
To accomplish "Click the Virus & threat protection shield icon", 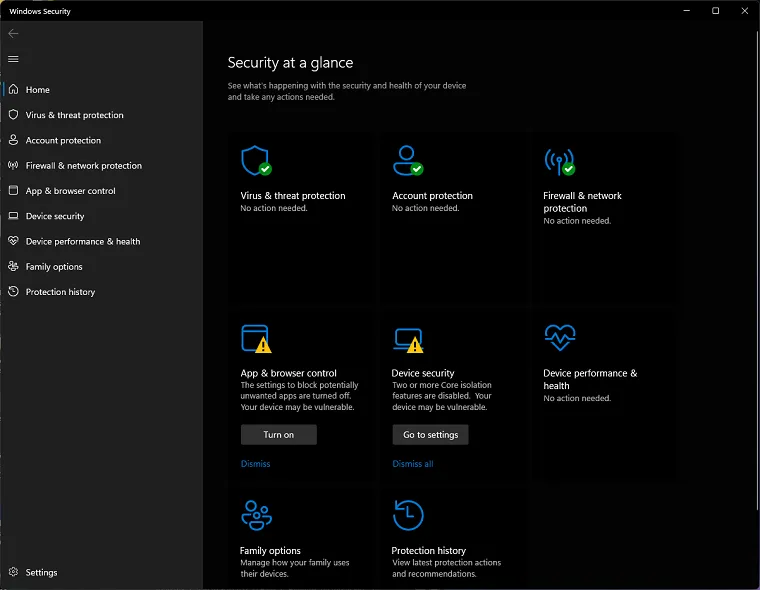I will click(256, 161).
